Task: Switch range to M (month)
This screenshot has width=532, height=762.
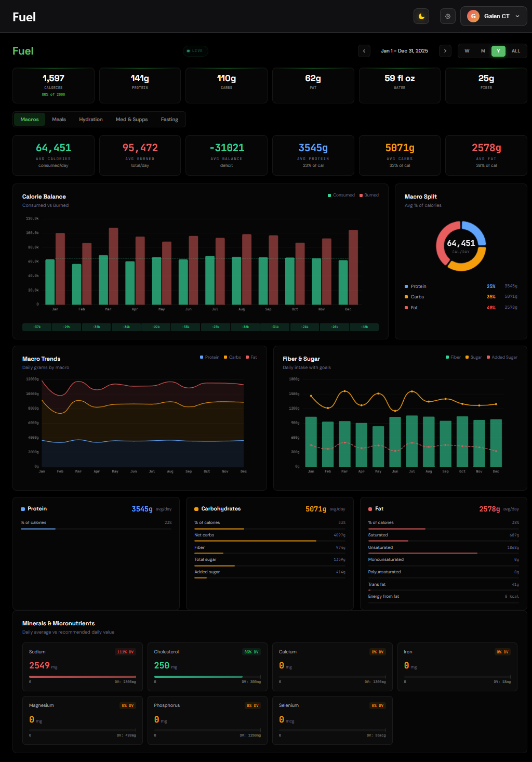Action: [x=483, y=51]
